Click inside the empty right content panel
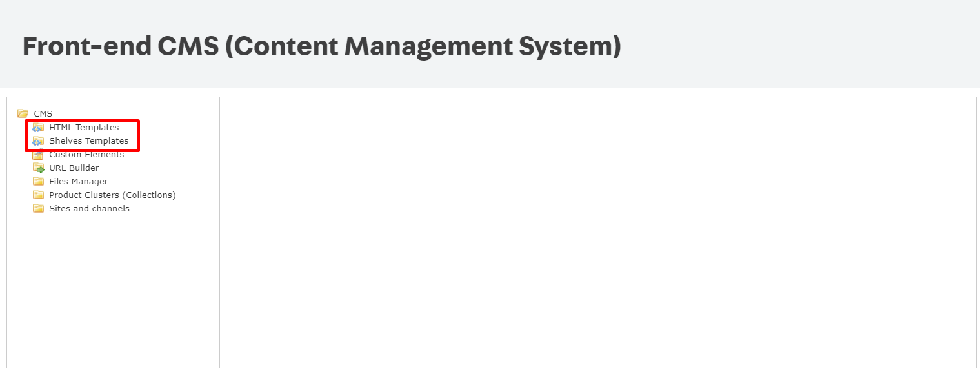 [x=597, y=232]
